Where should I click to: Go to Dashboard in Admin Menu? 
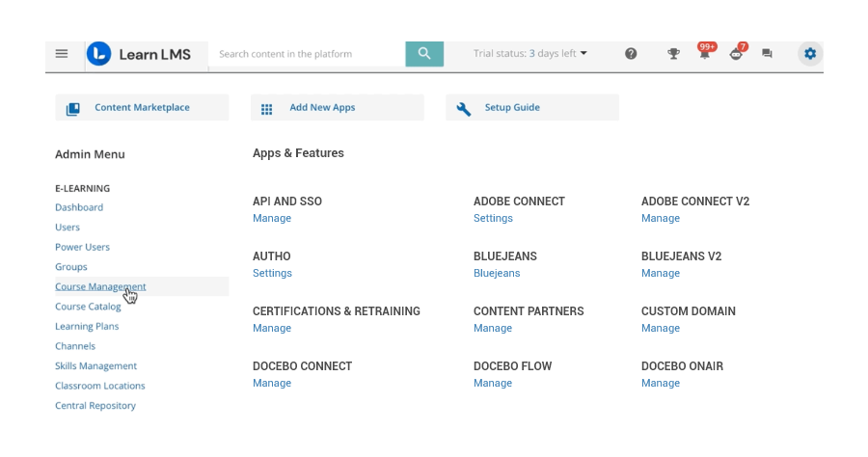(x=79, y=207)
